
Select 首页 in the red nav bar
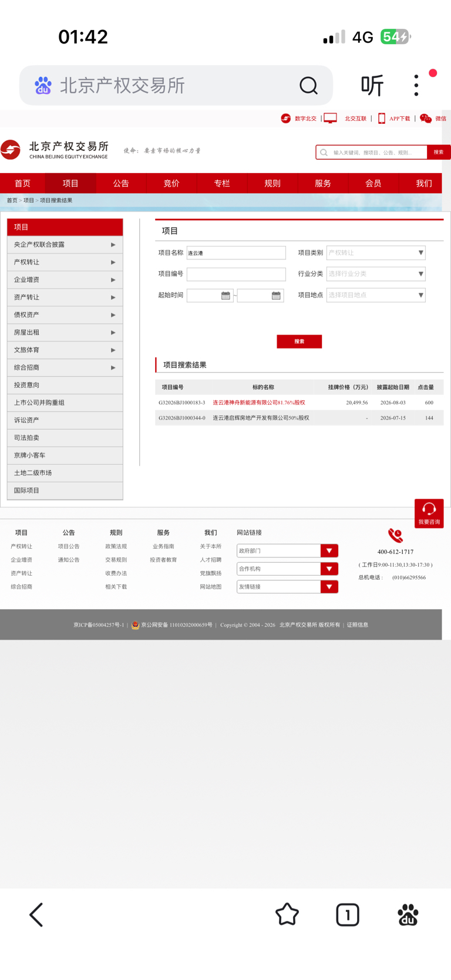[22, 184]
